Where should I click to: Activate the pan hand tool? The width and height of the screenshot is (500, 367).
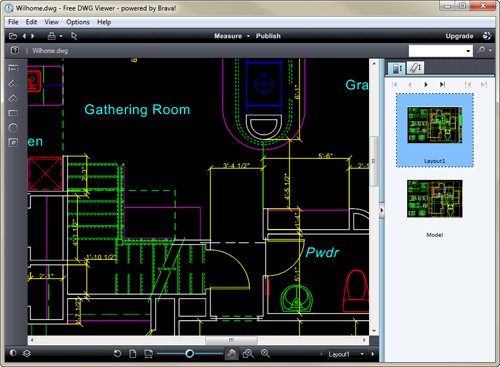[x=232, y=354]
